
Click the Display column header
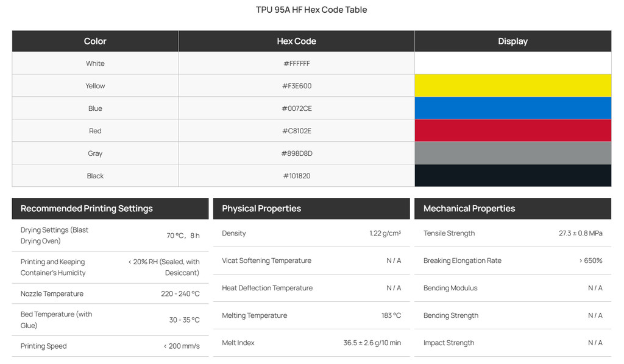(x=512, y=41)
